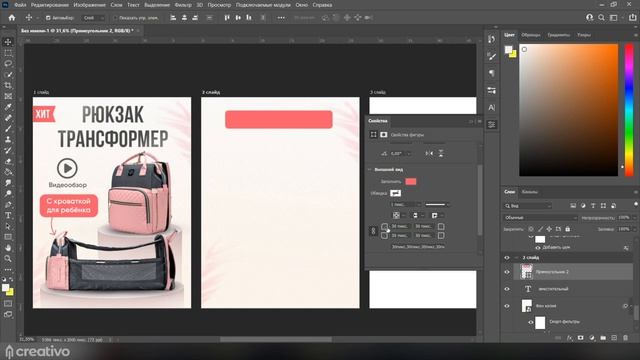Open the layer blend mode dropdown
The height and width of the screenshot is (360, 640).
541,218
